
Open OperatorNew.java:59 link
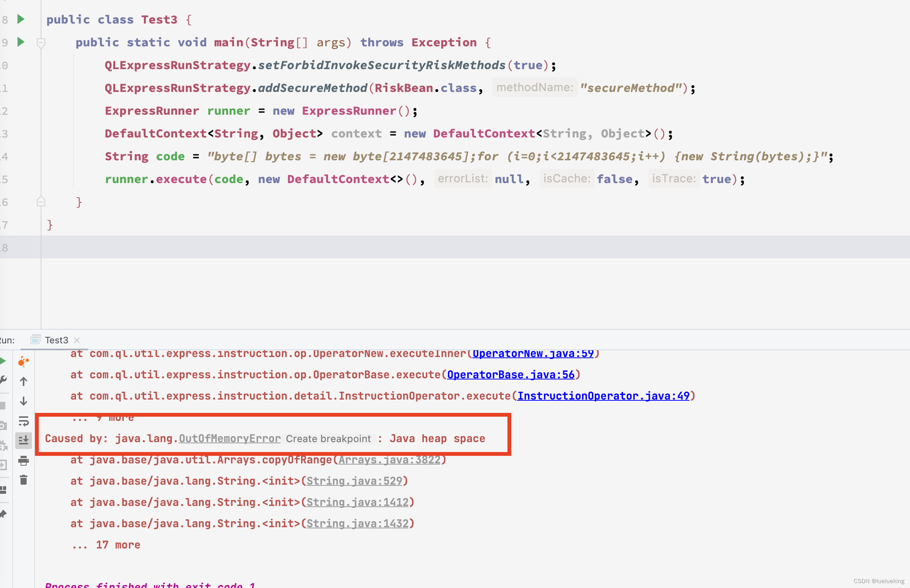pyautogui.click(x=533, y=354)
